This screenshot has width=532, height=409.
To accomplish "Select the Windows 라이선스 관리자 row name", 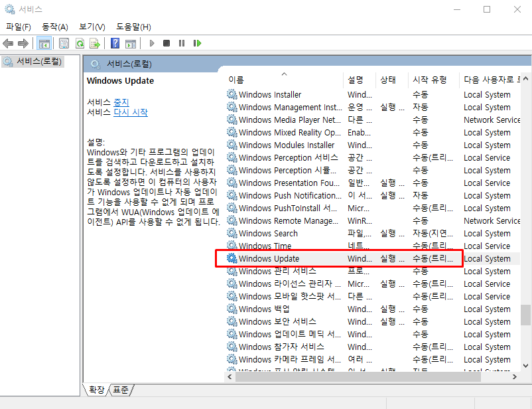I will coord(290,284).
